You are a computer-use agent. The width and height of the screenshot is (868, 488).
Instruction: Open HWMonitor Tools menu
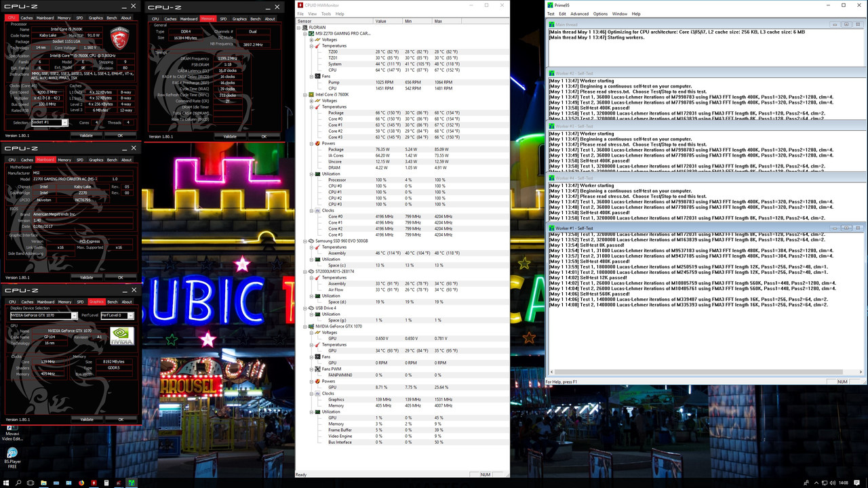(325, 14)
